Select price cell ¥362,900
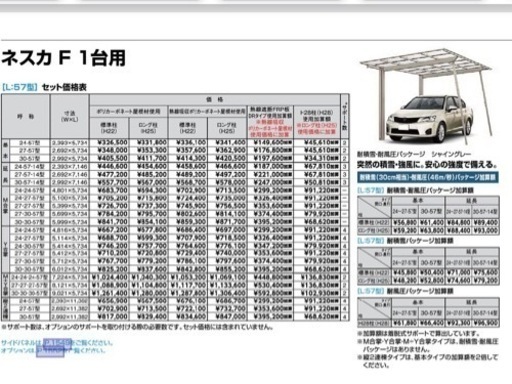 tap(230, 150)
